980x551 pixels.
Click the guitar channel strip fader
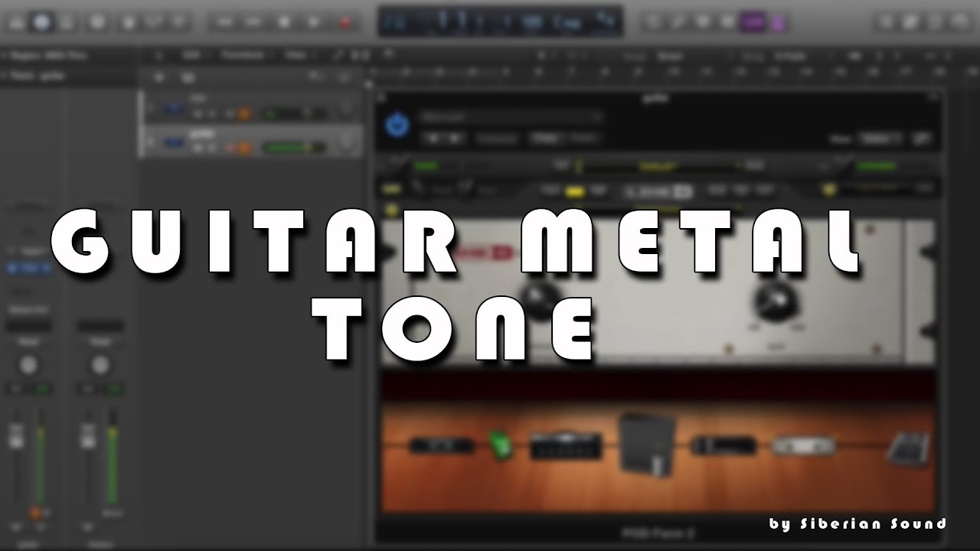[x=17, y=437]
